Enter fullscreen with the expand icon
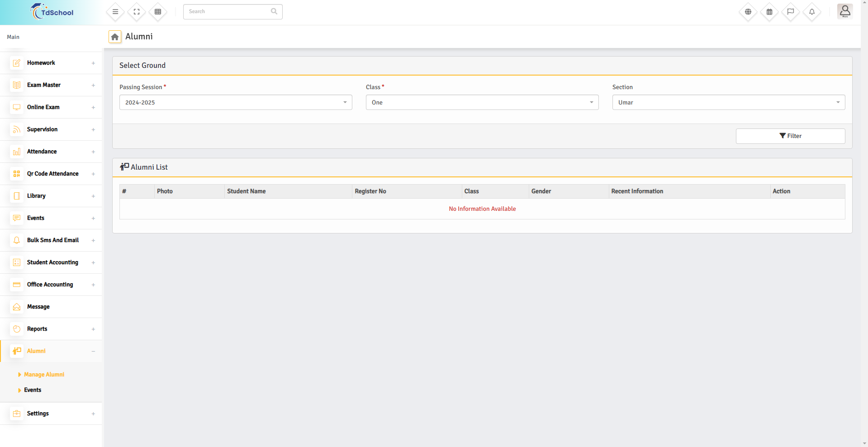The image size is (868, 447). [x=137, y=12]
